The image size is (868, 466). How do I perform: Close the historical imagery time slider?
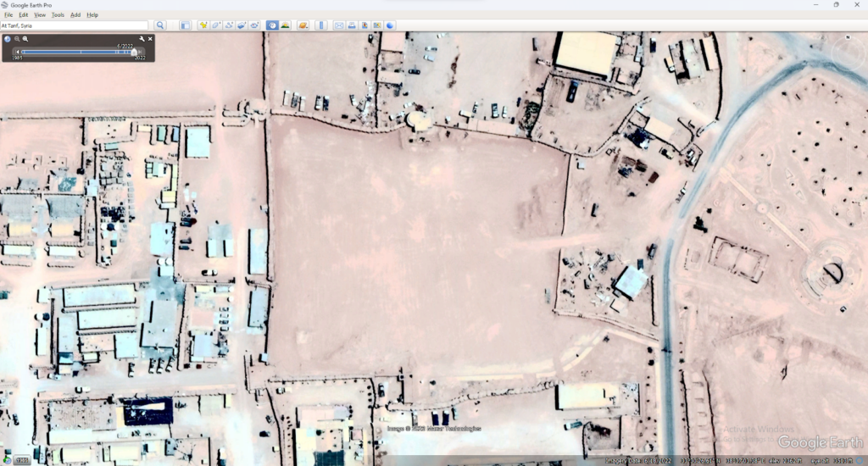151,39
